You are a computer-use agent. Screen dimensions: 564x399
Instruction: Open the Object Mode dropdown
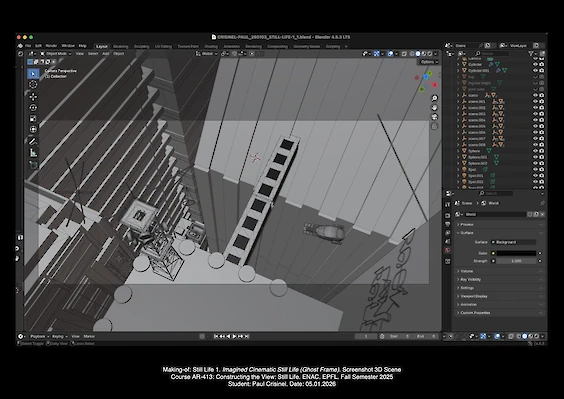pyautogui.click(x=56, y=54)
